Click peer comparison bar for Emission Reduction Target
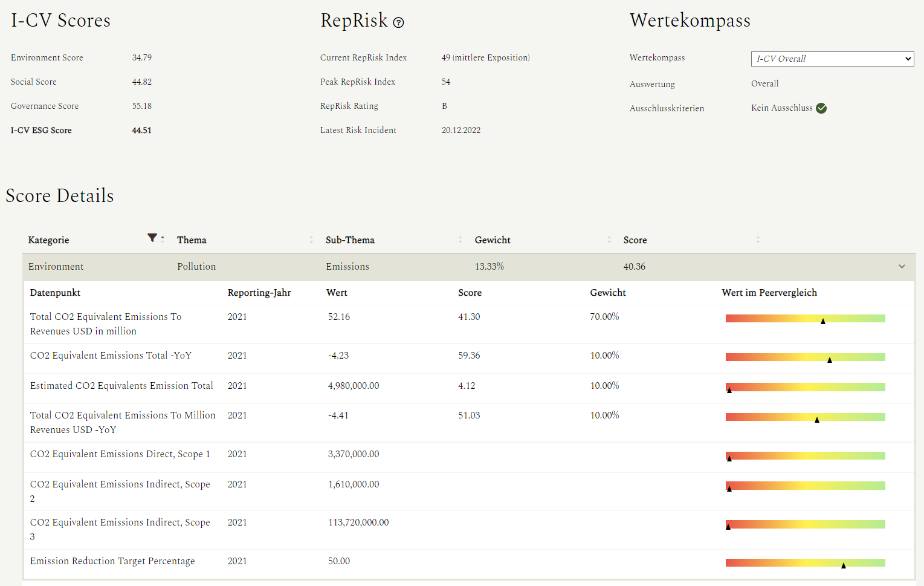The width and height of the screenshot is (924, 586). pos(805,563)
